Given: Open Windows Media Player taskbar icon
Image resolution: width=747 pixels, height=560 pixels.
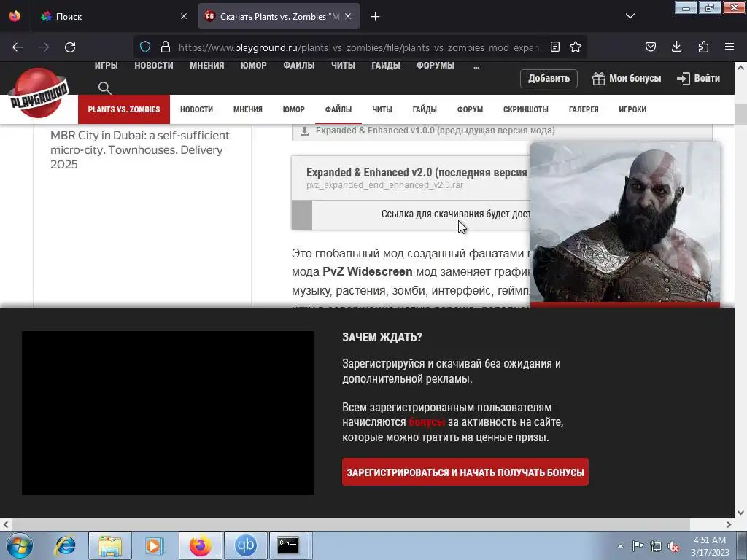Looking at the screenshot, I should 153,545.
